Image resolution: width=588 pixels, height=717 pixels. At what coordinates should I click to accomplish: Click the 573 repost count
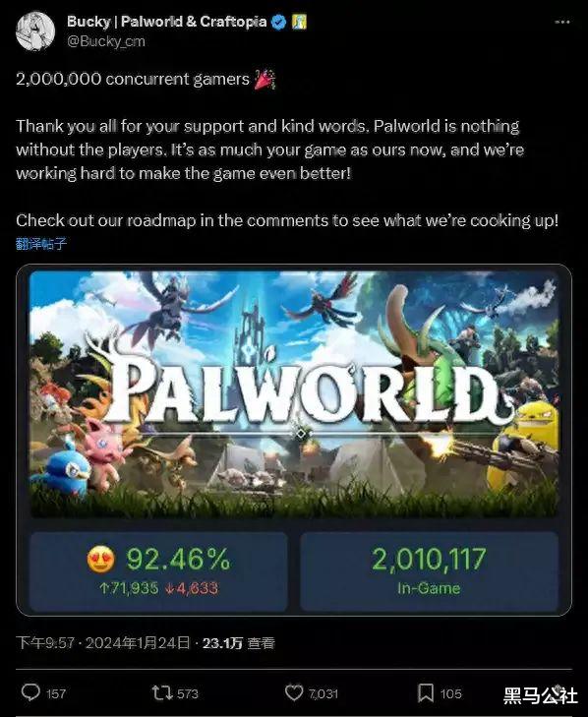click(x=188, y=693)
